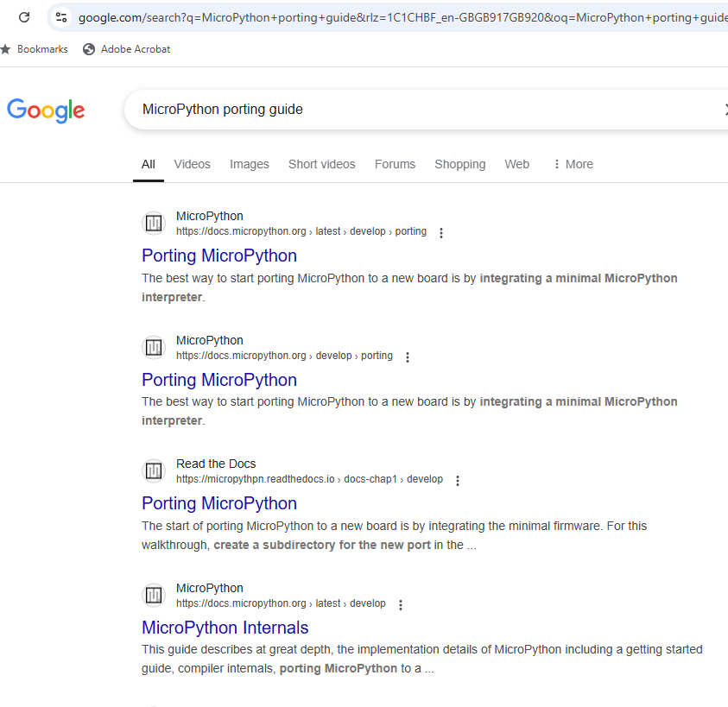Click favicon of second MicroPython result
Viewport: 728px width, 707px height.
coord(154,347)
